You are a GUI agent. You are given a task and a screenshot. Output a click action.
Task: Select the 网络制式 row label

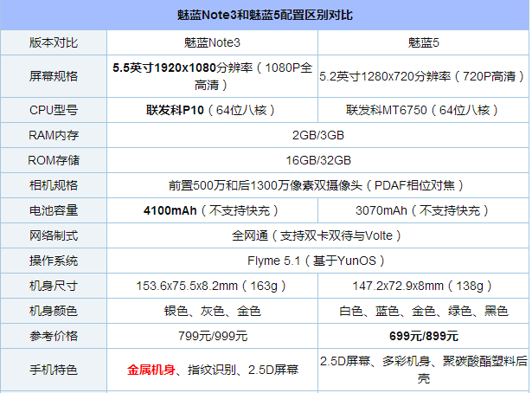(x=54, y=235)
